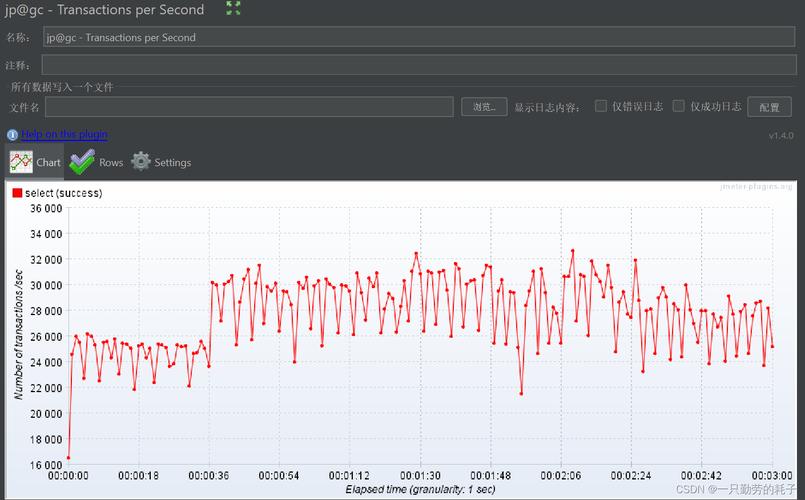Click into the 注释 comments field
805x500 pixels.
tap(418, 65)
